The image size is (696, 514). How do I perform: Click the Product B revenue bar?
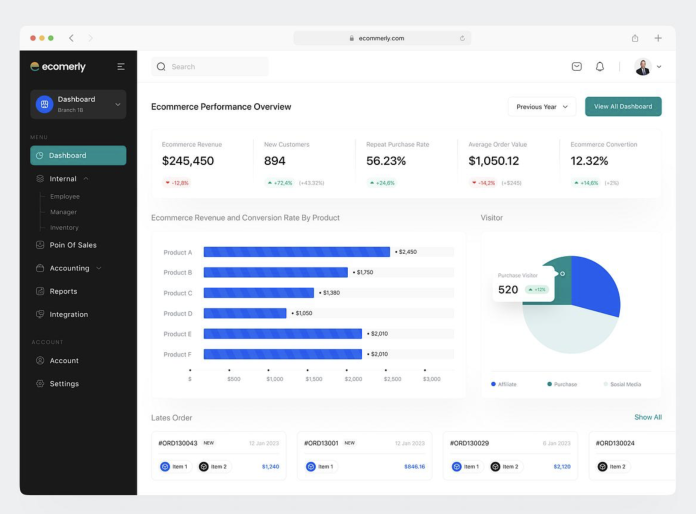[276, 272]
